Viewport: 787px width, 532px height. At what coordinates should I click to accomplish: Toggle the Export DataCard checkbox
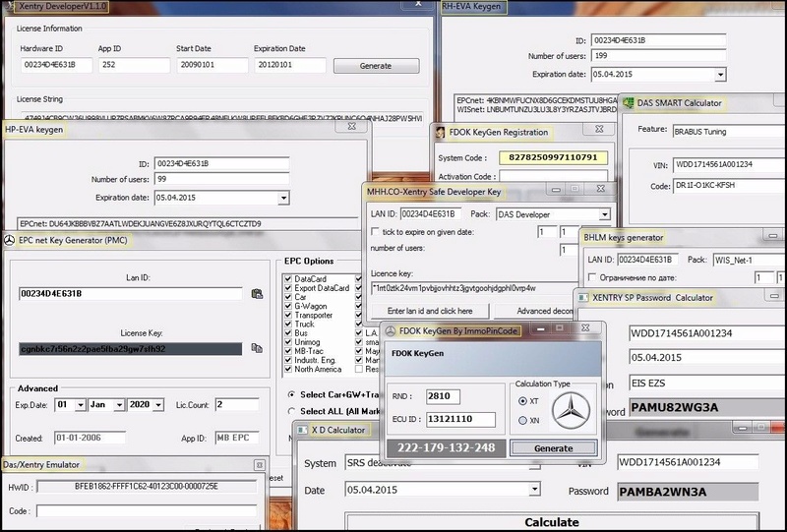click(x=288, y=288)
